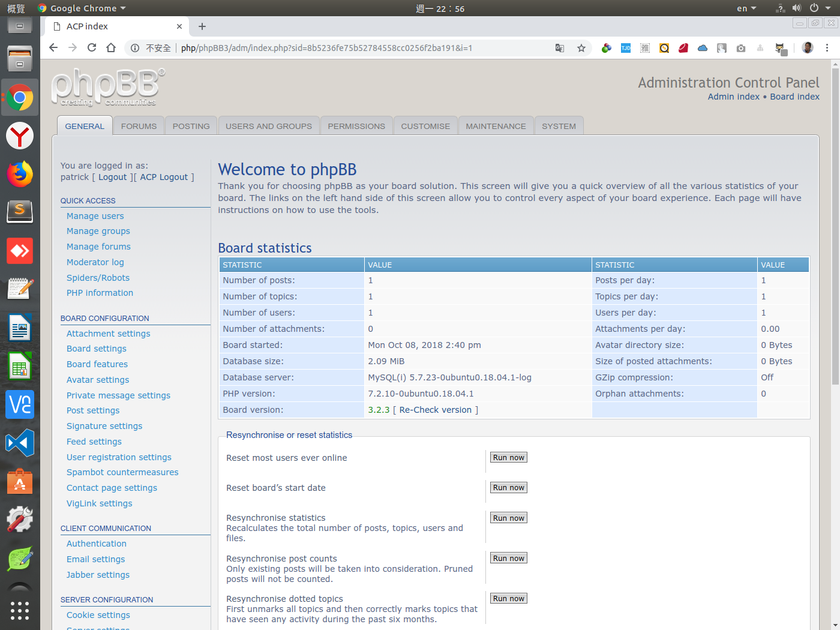Open the translate page icon in address bar

point(560,48)
